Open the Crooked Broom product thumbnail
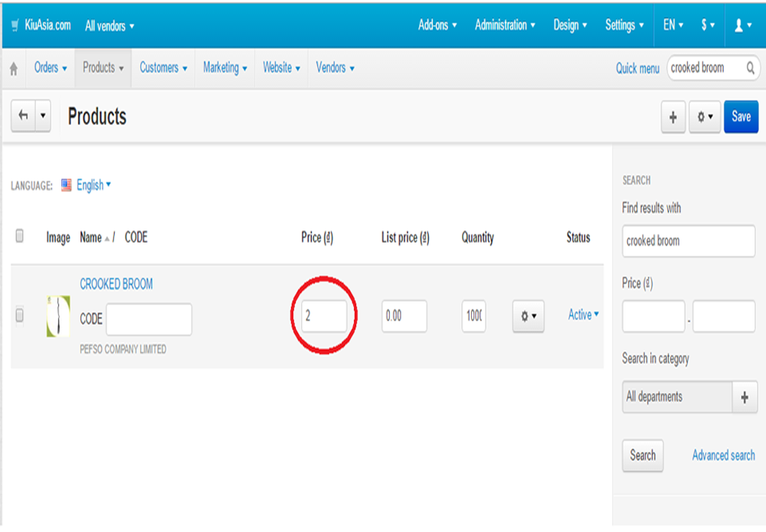766x532 pixels. click(x=58, y=316)
